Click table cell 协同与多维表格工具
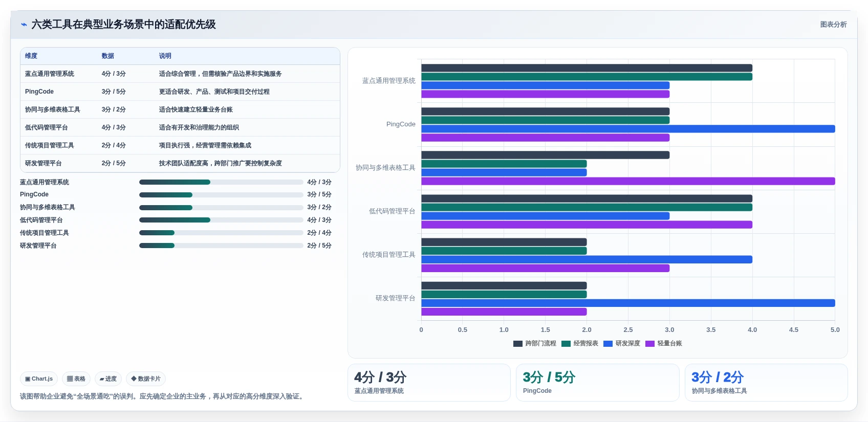The height and width of the screenshot is (422, 868). (53, 109)
